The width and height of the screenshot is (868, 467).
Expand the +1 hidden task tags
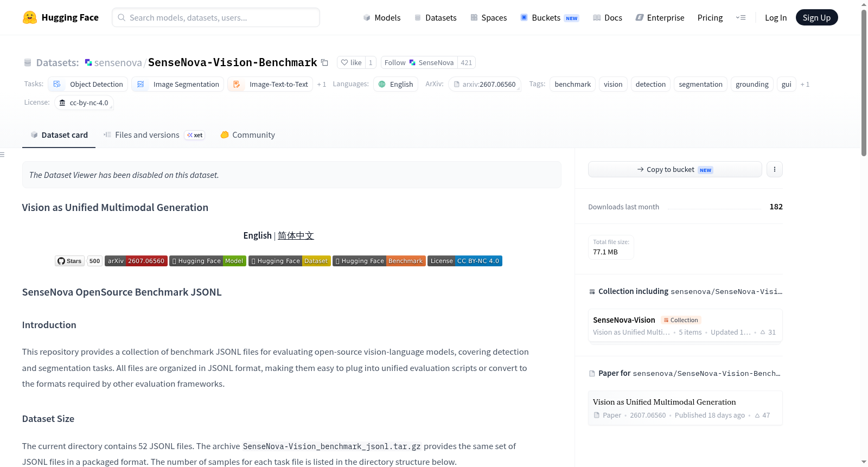pos(322,84)
